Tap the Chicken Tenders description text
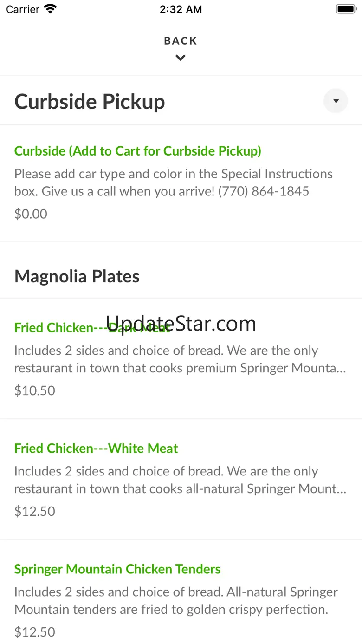The image size is (362, 644). (176, 601)
